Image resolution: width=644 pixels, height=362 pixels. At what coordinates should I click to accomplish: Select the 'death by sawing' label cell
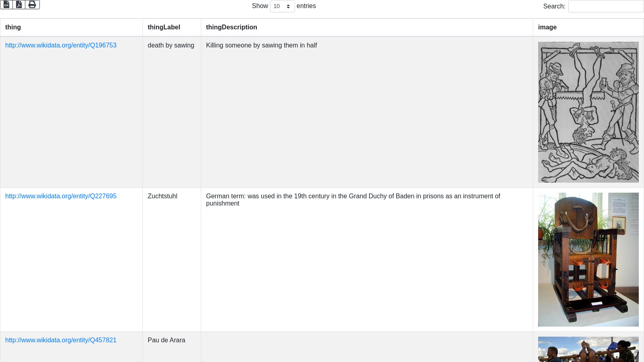click(171, 45)
